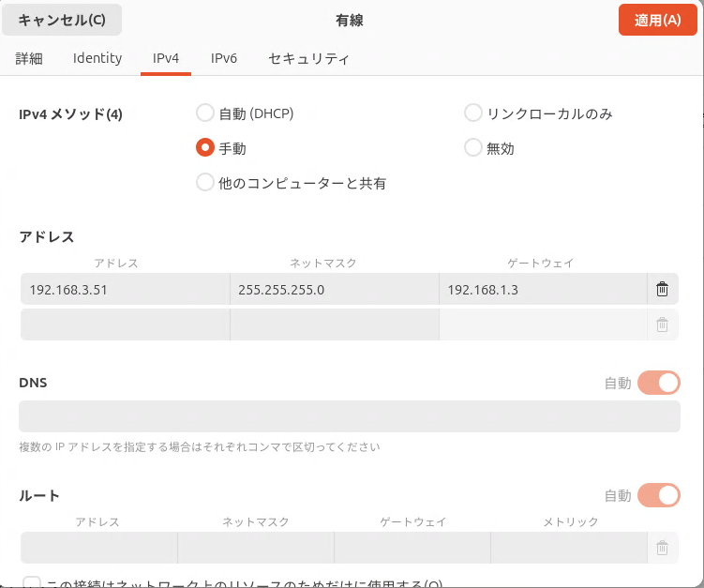Click the IPv4 メソッド(4) label

click(70, 114)
